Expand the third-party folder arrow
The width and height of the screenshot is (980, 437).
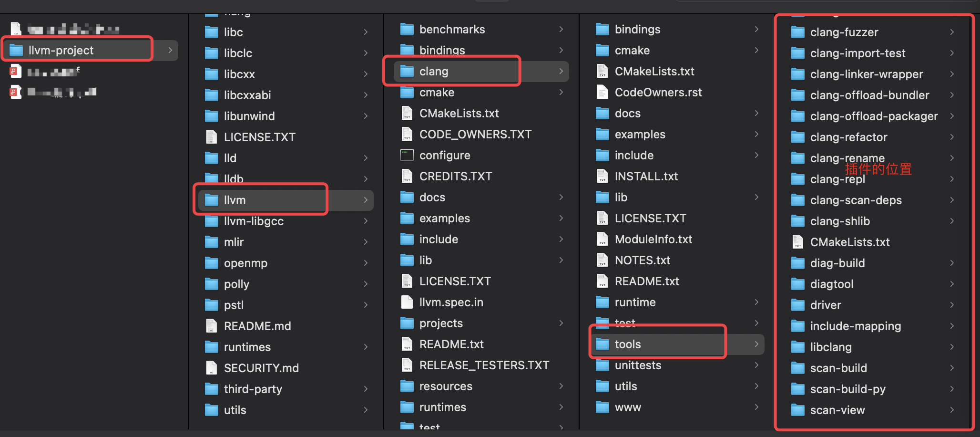[x=366, y=389]
